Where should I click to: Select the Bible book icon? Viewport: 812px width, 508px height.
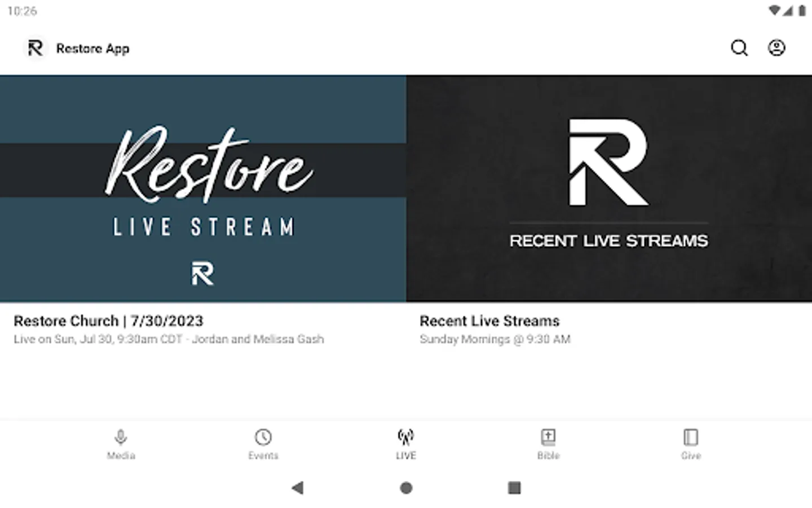click(x=548, y=437)
